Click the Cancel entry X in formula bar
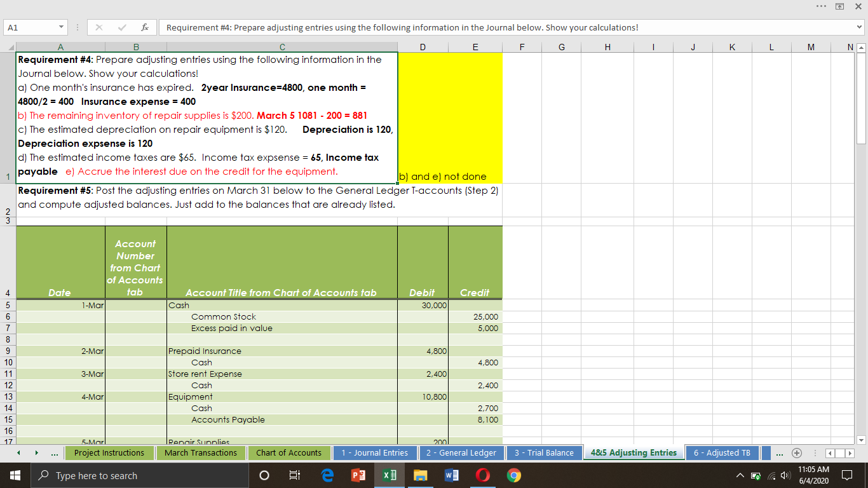This screenshot has width=868, height=488. pyautogui.click(x=99, y=27)
